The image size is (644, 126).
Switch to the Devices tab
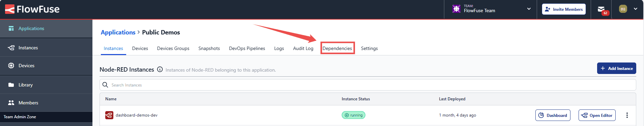(140, 48)
